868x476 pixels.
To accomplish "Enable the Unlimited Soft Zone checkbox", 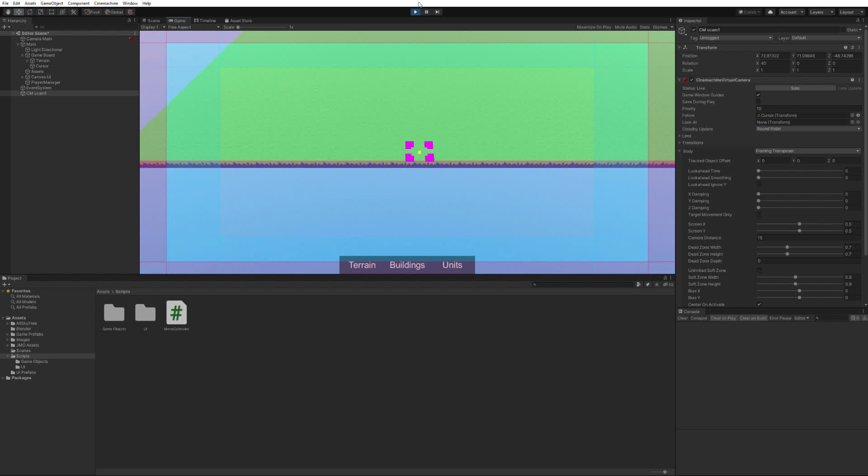I will (759, 271).
